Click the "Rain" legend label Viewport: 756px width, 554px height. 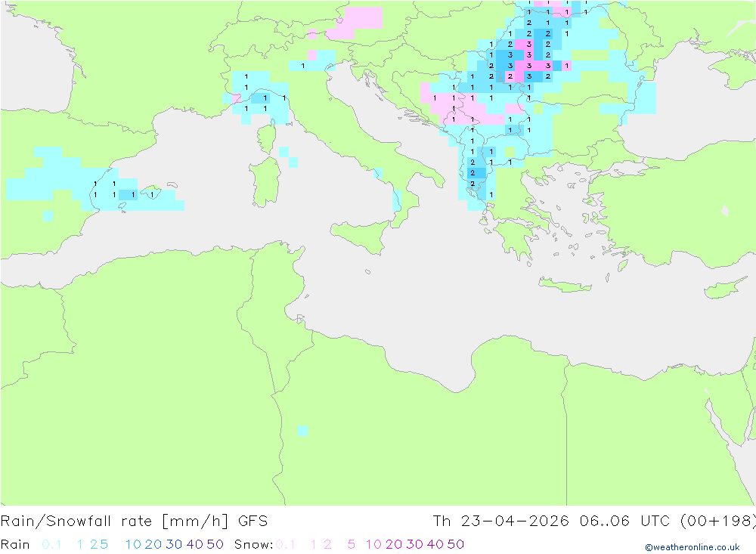15,544
